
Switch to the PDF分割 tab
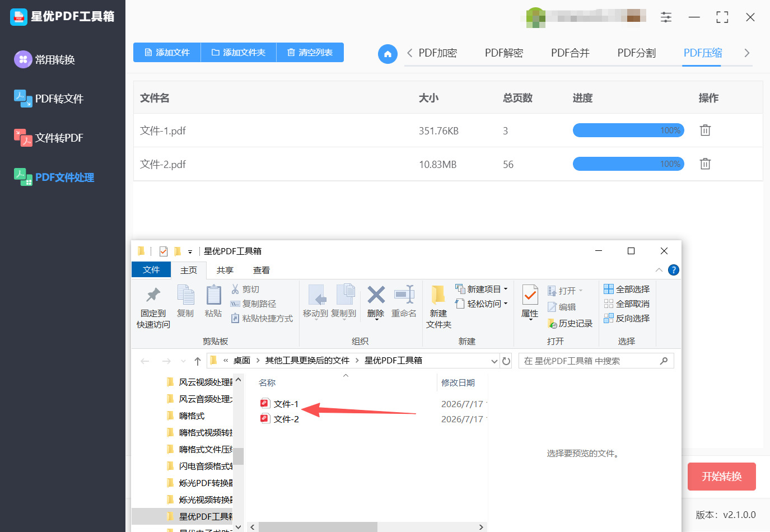point(637,53)
